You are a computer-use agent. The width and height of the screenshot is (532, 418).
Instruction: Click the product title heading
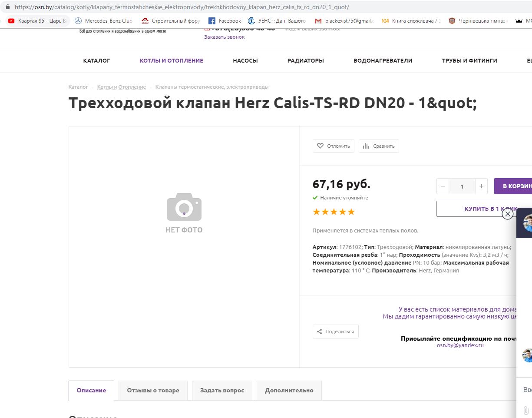click(x=273, y=103)
